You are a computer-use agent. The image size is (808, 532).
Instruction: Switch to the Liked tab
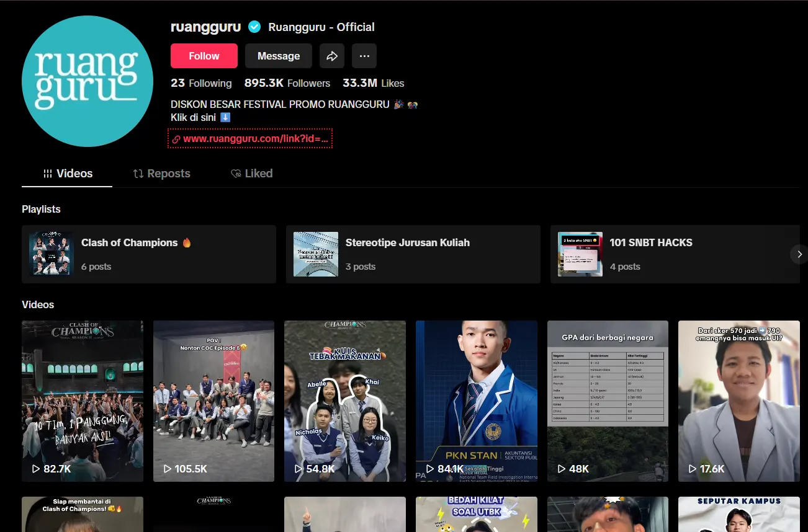click(251, 174)
